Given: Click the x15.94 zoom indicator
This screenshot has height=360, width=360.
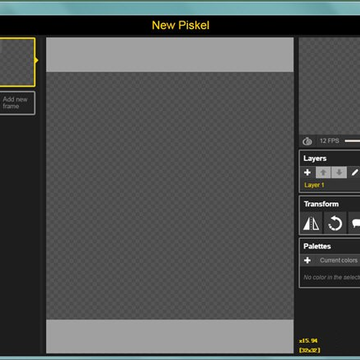Looking at the screenshot, I should [308, 341].
